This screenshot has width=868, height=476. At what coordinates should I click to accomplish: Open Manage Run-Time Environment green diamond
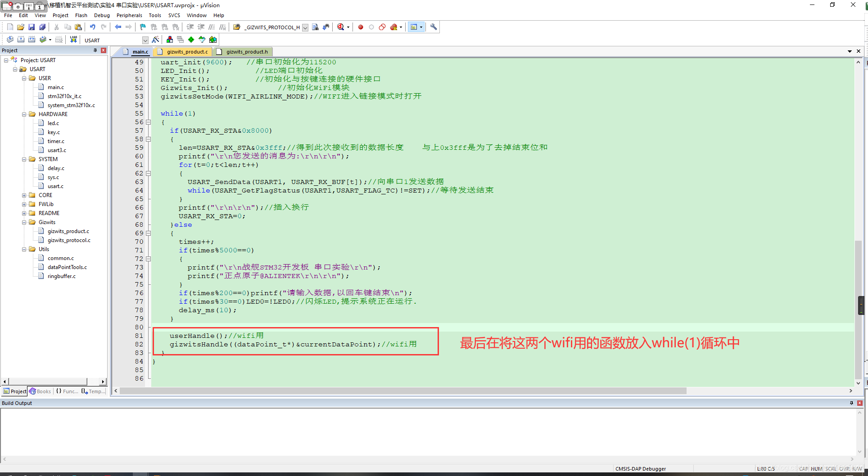[191, 40]
